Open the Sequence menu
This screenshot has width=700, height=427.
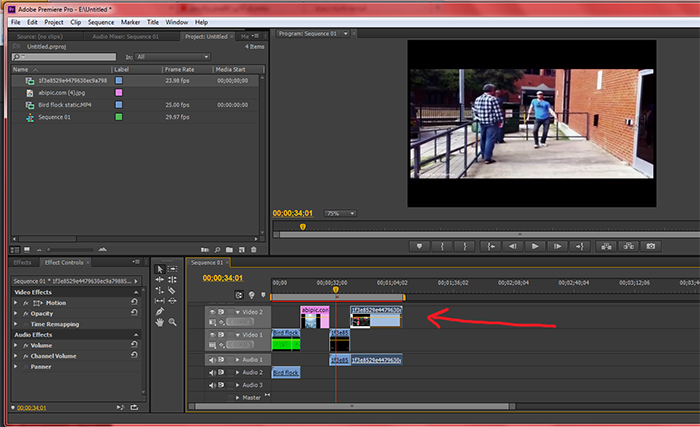pyautogui.click(x=101, y=22)
